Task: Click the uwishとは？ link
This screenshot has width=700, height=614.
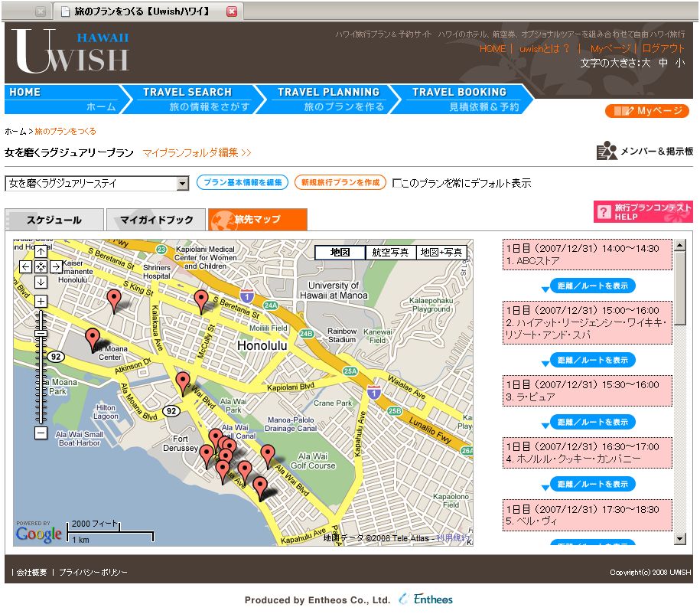Action: [x=544, y=49]
